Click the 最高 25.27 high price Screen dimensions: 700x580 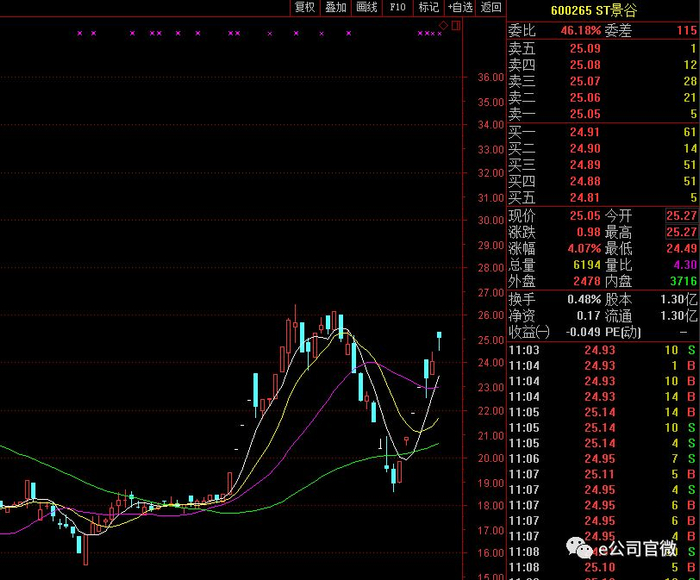681,232
